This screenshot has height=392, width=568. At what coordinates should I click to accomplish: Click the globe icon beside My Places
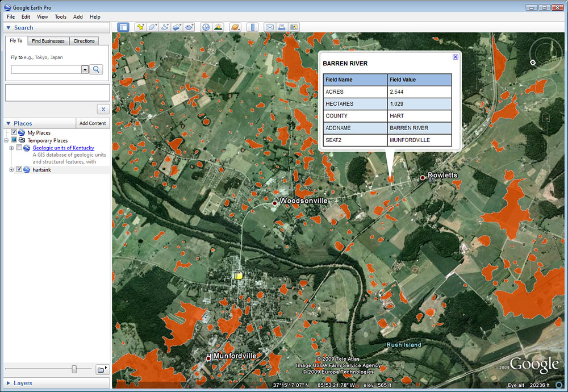(x=22, y=132)
